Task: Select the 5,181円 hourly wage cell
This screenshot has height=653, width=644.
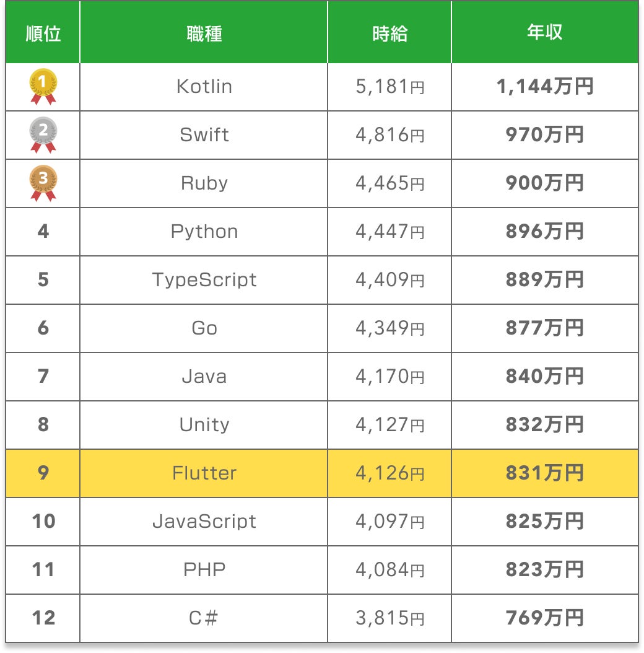Action: [x=389, y=87]
